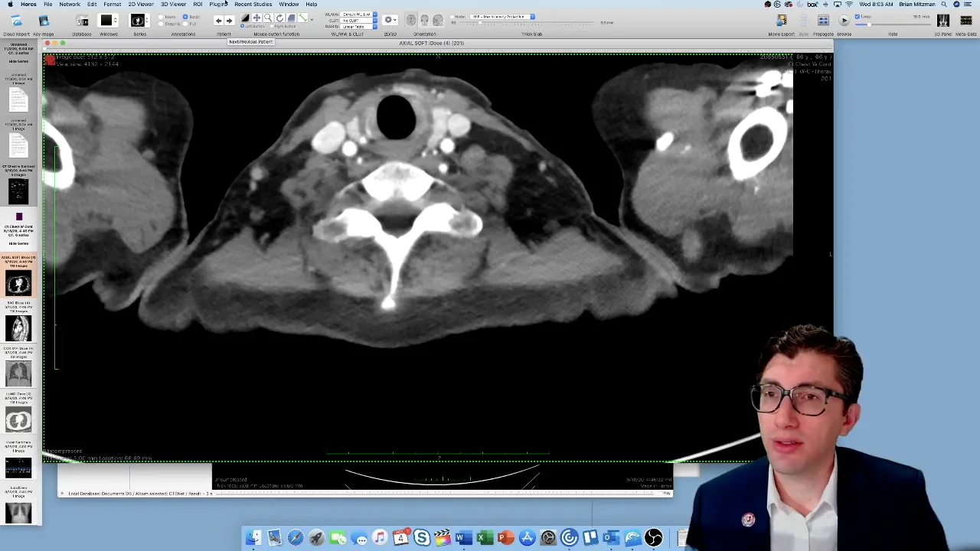
Task: Click the Spotlight search icon in menu bar
Action: pos(944,4)
